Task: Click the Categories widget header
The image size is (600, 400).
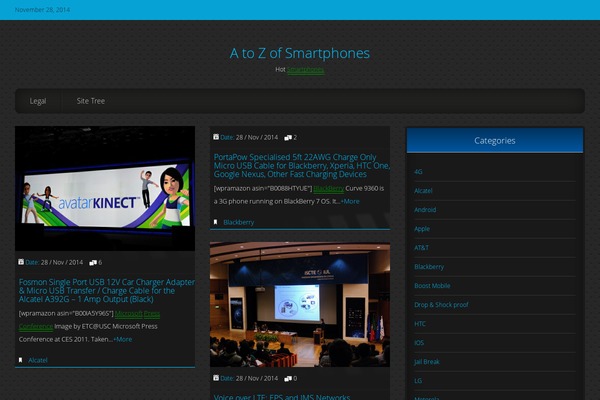Action: tap(495, 140)
